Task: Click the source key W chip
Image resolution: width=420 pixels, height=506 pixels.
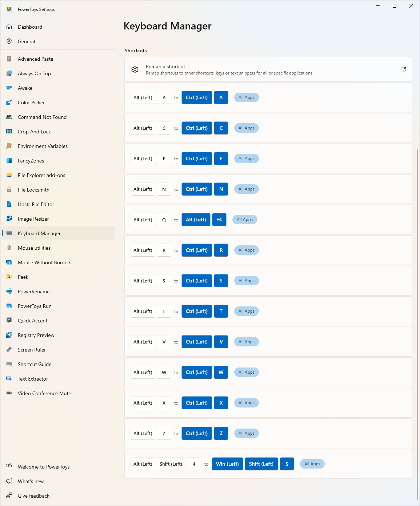Action: pyautogui.click(x=164, y=372)
